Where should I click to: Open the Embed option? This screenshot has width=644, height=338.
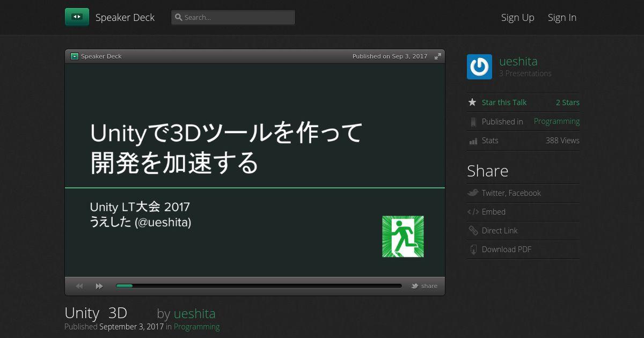(494, 212)
